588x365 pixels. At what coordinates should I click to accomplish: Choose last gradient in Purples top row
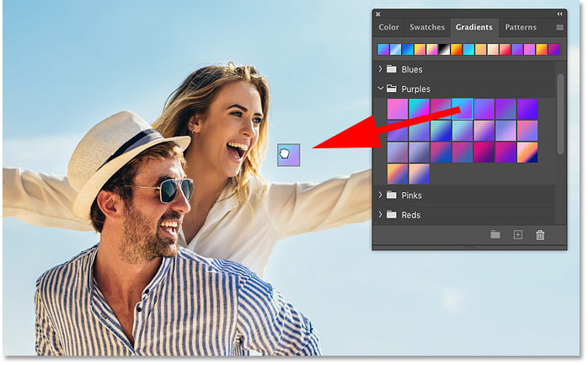(x=527, y=109)
